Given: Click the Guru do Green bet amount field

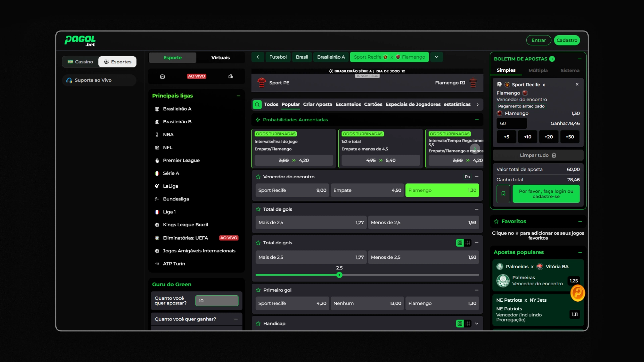Looking at the screenshot, I should tap(217, 301).
